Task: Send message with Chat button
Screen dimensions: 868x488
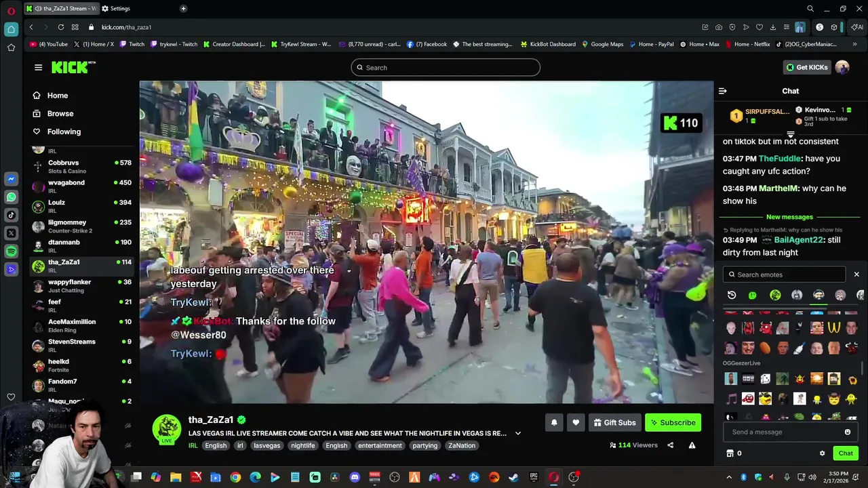Action: pyautogui.click(x=846, y=453)
